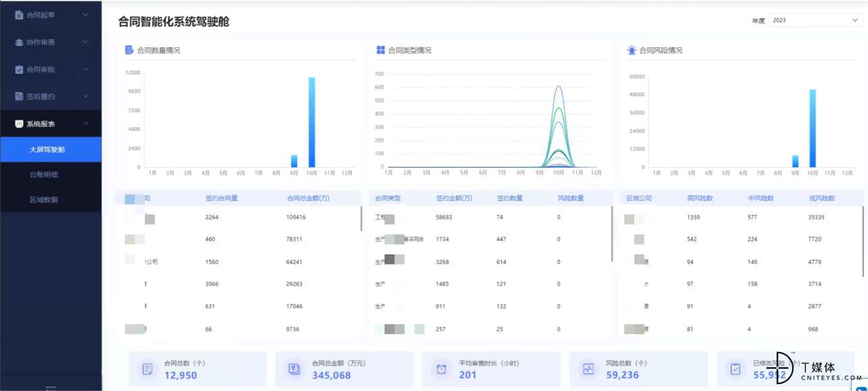Expand 合同起草 submenu using its chevron

pos(85,15)
